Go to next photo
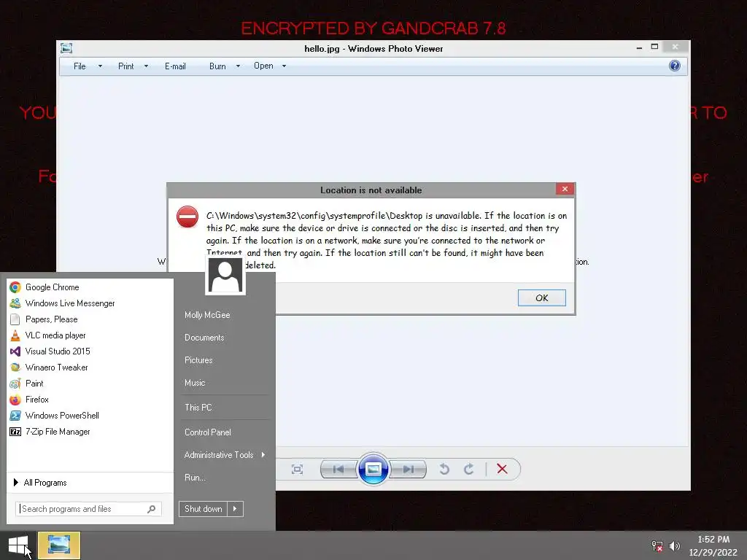 [x=409, y=470]
